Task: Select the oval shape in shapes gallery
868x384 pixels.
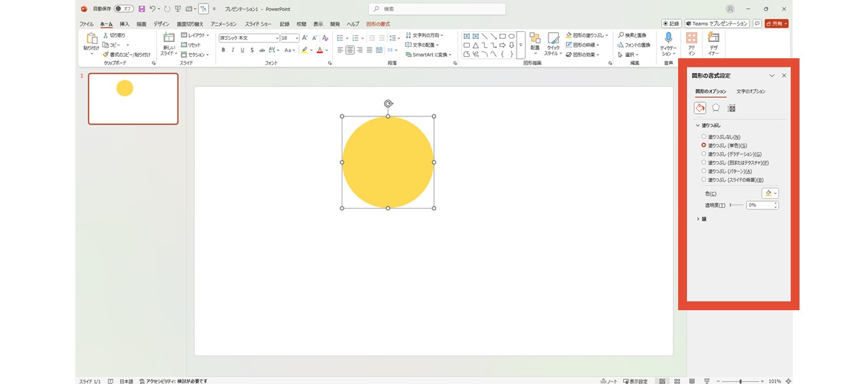Action: coord(511,36)
